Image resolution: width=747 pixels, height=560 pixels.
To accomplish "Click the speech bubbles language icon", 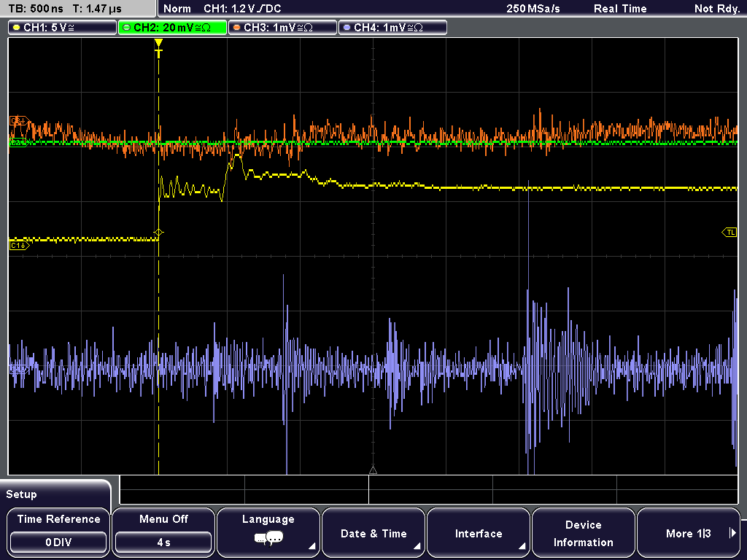I will pos(268,539).
